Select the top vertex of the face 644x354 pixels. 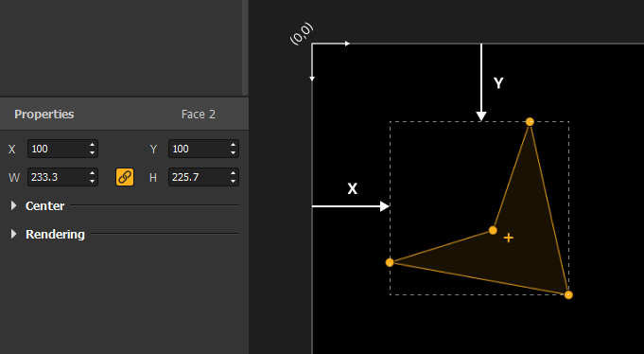click(530, 122)
